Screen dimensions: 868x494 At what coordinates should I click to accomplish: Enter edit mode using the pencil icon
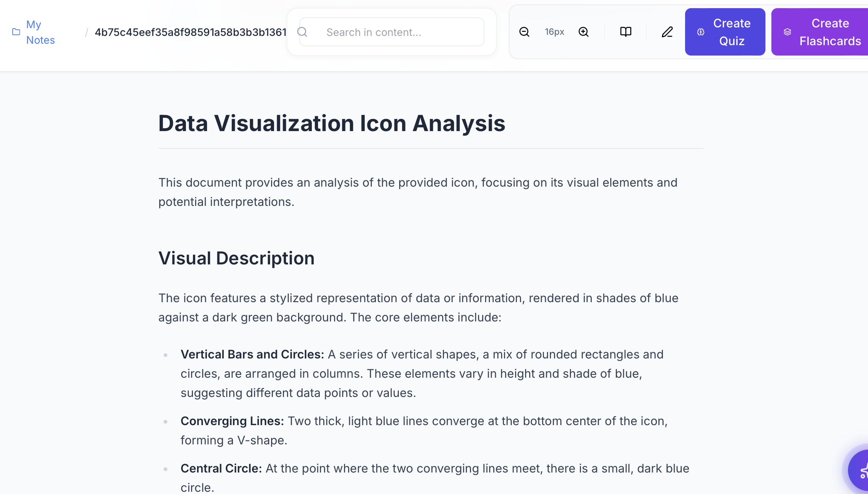[667, 32]
